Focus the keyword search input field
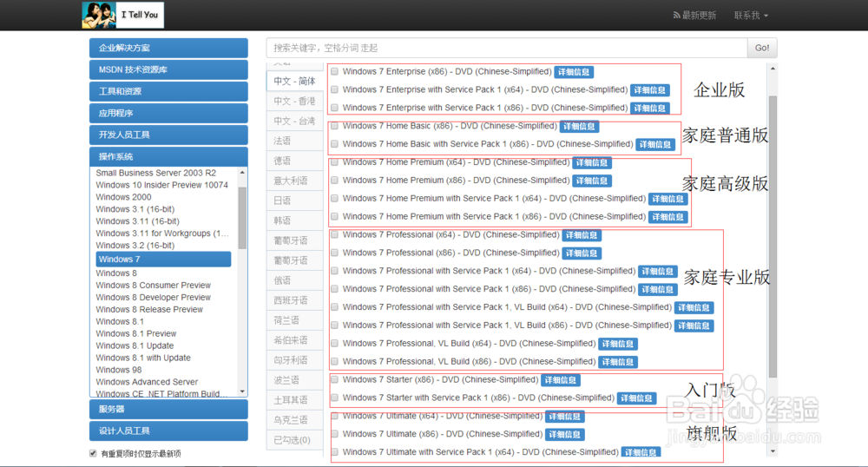 507,48
